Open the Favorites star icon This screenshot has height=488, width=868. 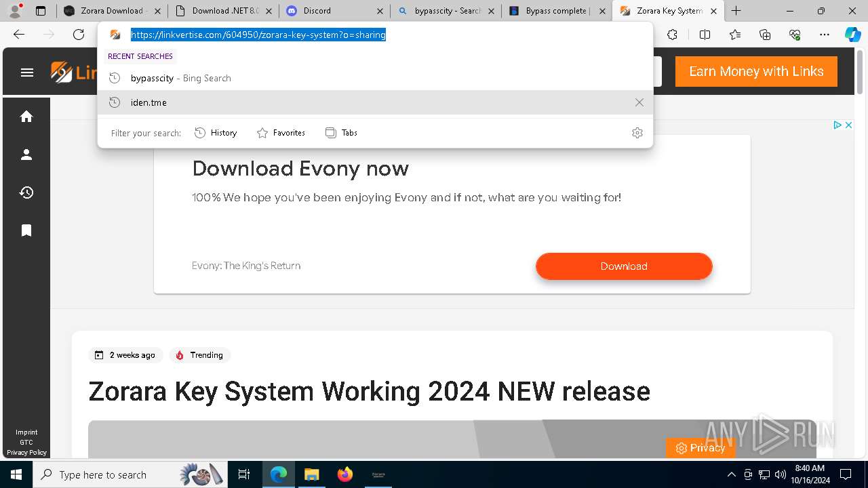(735, 35)
